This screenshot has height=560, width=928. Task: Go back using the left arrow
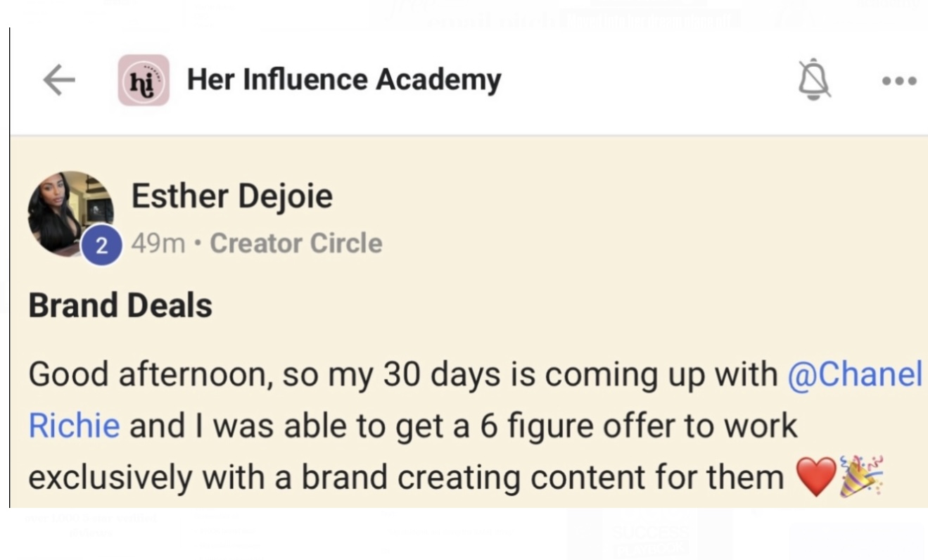pos(59,80)
